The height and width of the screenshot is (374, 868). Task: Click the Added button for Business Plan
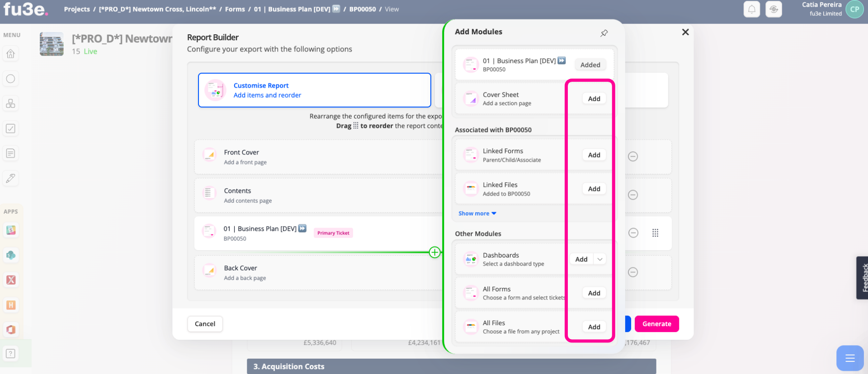pyautogui.click(x=590, y=65)
